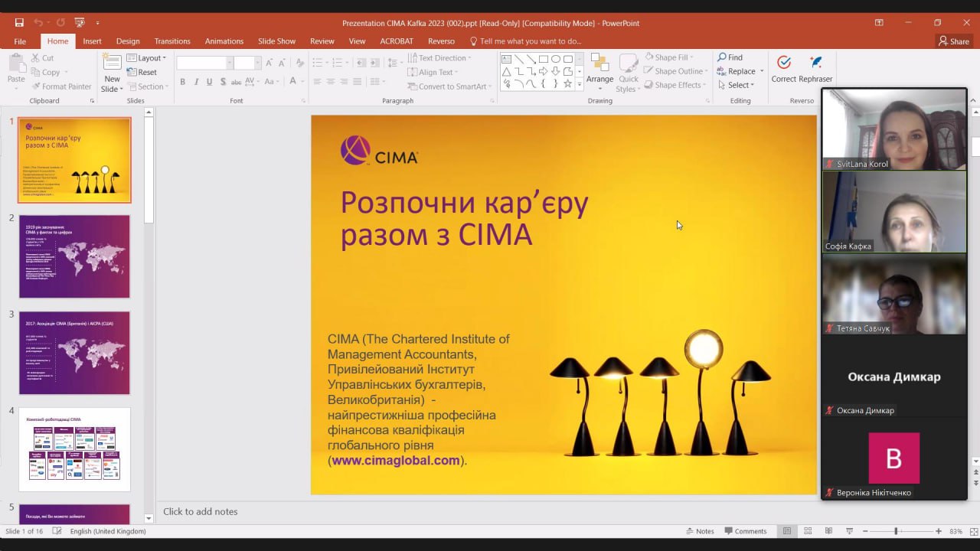
Task: Select the right arrow shape in gallery
Action: [543, 71]
